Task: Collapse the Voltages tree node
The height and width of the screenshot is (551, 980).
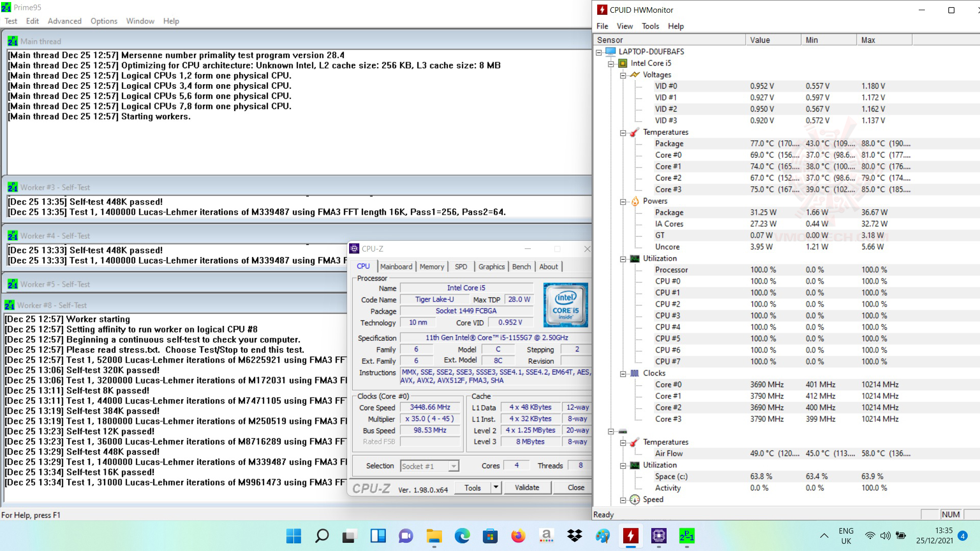Action: [623, 75]
